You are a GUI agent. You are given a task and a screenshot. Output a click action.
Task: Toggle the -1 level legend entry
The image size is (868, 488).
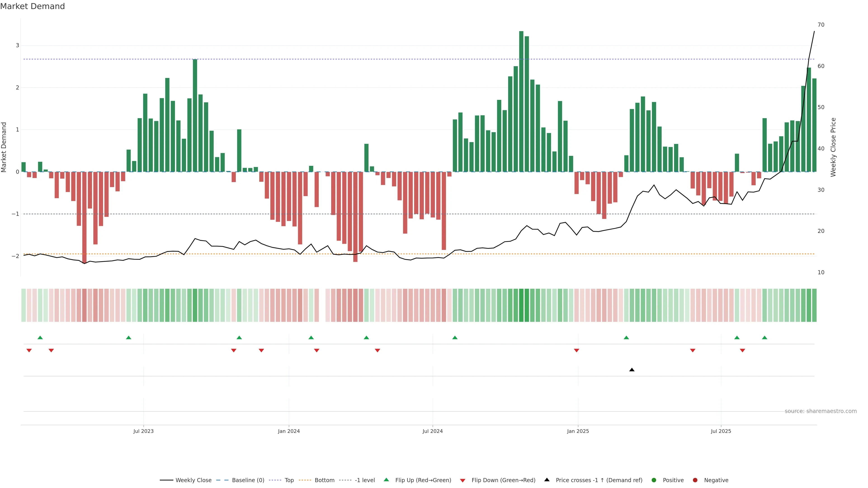[x=365, y=480]
